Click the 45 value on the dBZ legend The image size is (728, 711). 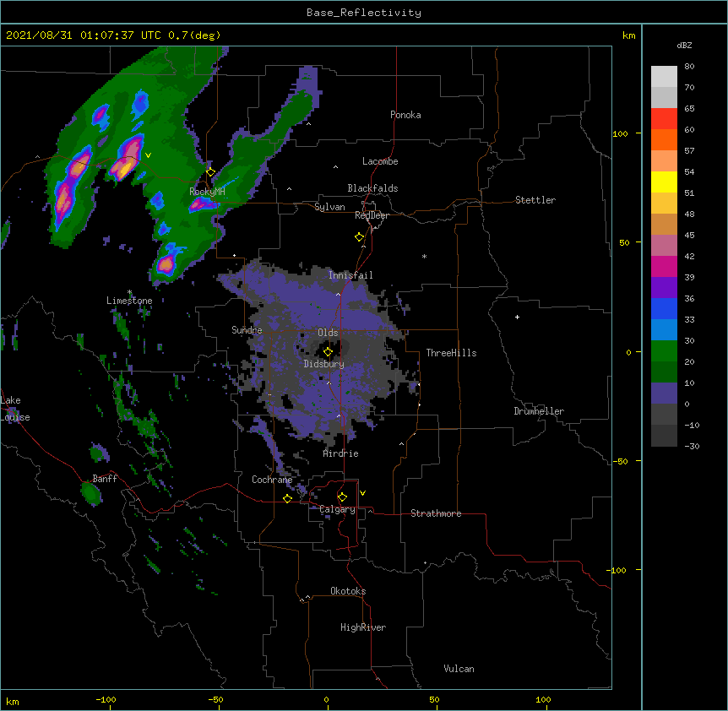(x=689, y=235)
